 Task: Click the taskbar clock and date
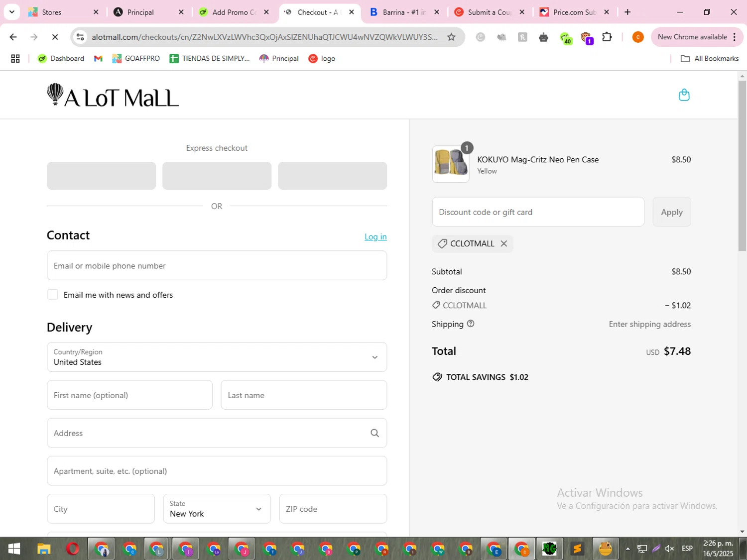point(718,549)
